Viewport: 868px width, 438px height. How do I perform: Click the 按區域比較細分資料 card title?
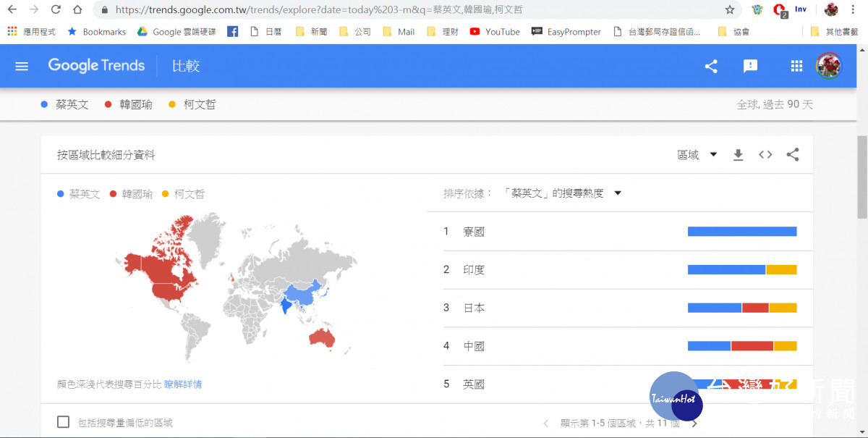coord(106,155)
